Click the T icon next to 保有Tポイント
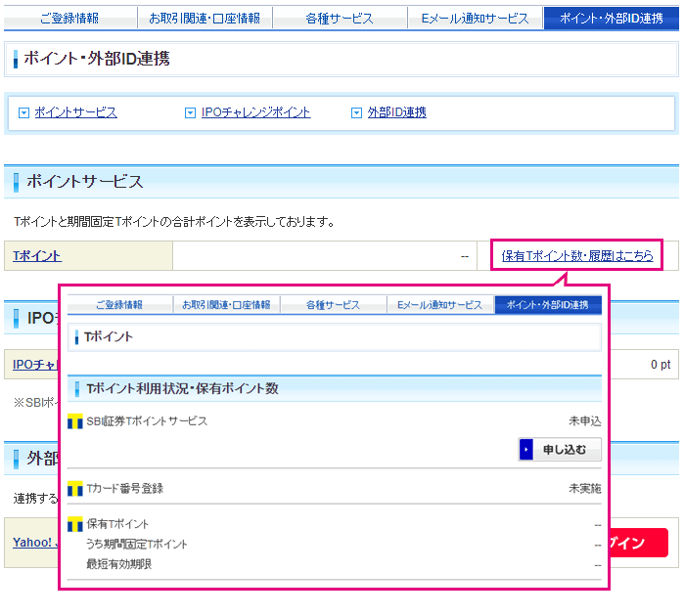 tap(75, 525)
